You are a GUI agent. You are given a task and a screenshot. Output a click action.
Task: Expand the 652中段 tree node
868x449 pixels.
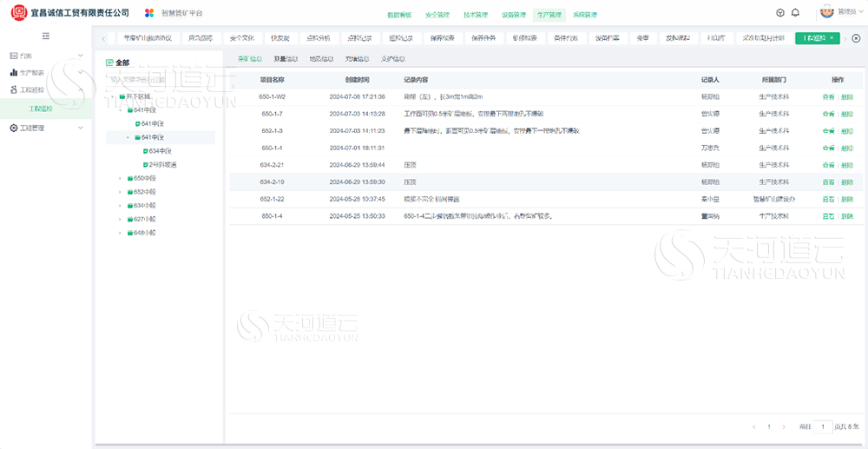coord(120,192)
